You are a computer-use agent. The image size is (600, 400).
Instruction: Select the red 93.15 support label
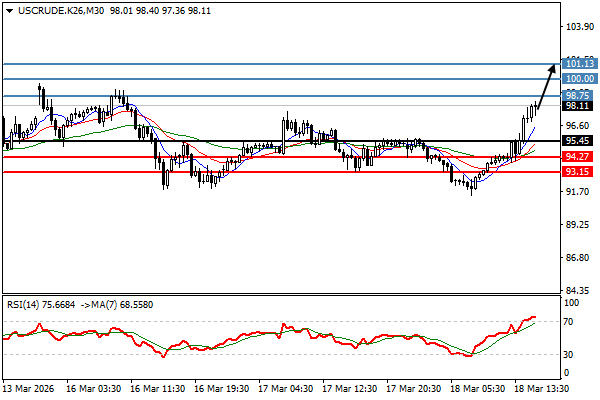pyautogui.click(x=580, y=172)
